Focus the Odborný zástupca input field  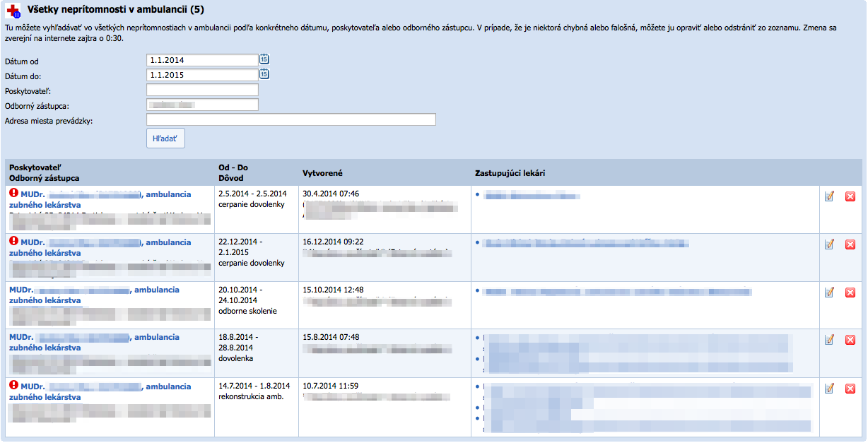pos(201,105)
